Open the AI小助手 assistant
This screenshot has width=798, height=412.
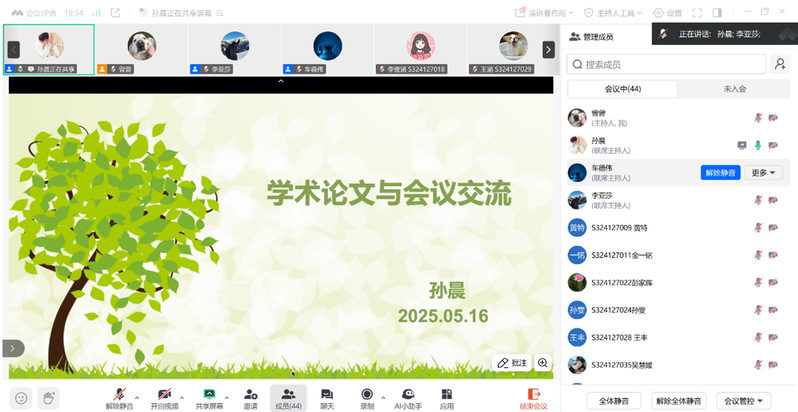[407, 397]
